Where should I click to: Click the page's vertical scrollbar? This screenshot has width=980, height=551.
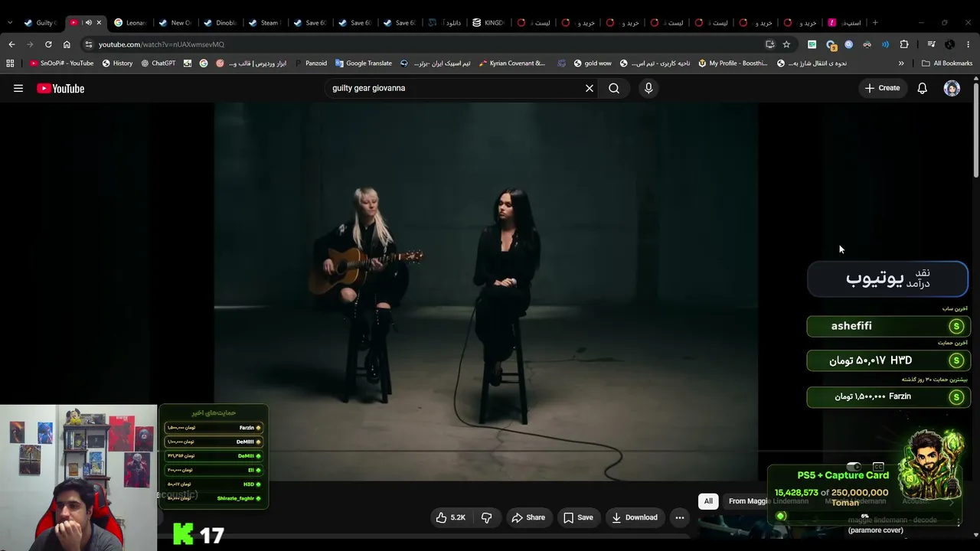pyautogui.click(x=975, y=129)
